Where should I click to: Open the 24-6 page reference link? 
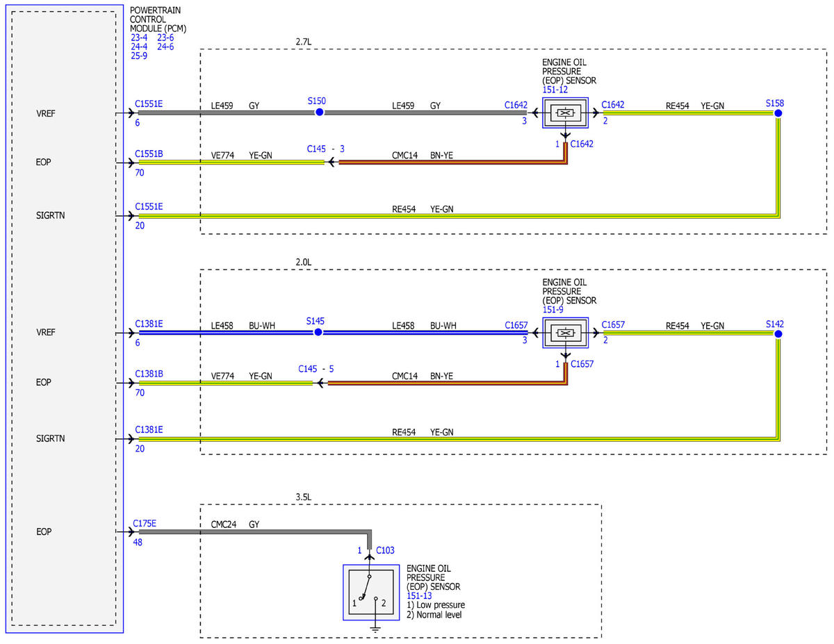click(x=166, y=47)
